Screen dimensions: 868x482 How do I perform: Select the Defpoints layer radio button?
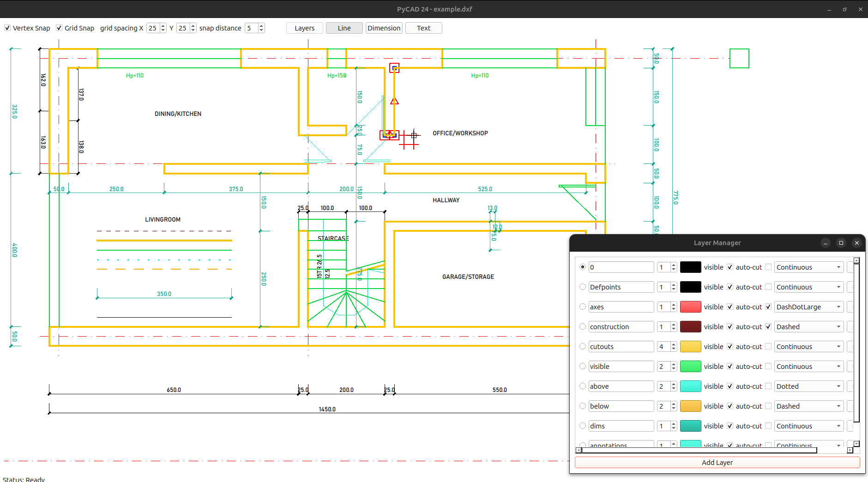(x=583, y=287)
